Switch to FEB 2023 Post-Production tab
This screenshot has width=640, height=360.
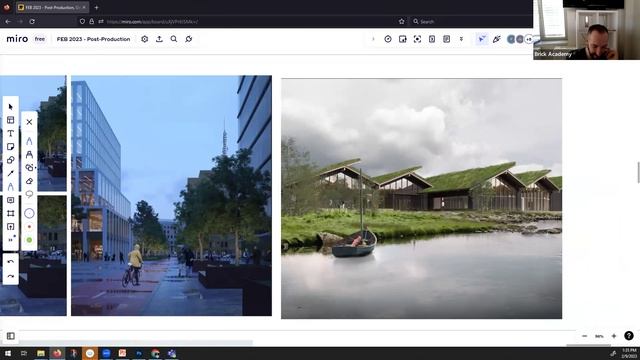(x=52, y=7)
